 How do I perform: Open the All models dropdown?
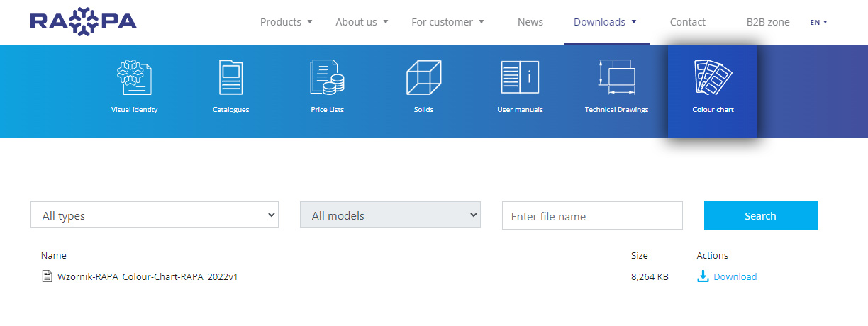pos(390,215)
